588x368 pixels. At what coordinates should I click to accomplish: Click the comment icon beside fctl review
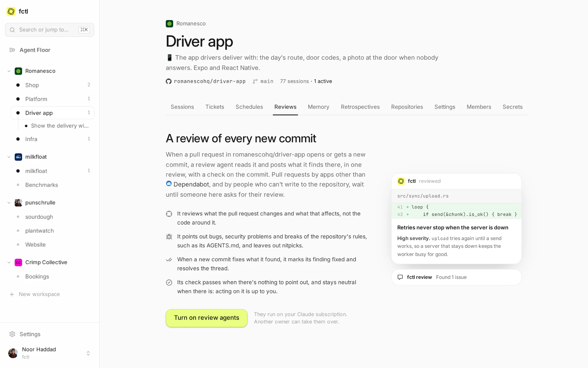tap(400, 277)
